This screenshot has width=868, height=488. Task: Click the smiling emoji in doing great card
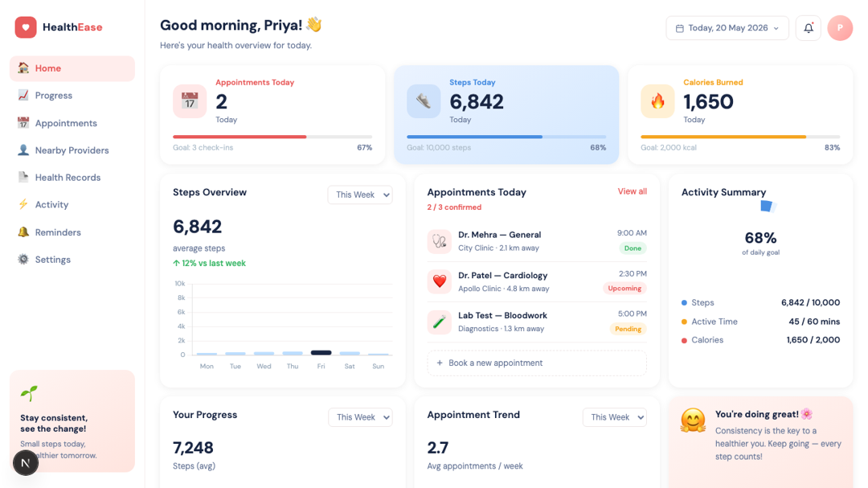point(693,420)
